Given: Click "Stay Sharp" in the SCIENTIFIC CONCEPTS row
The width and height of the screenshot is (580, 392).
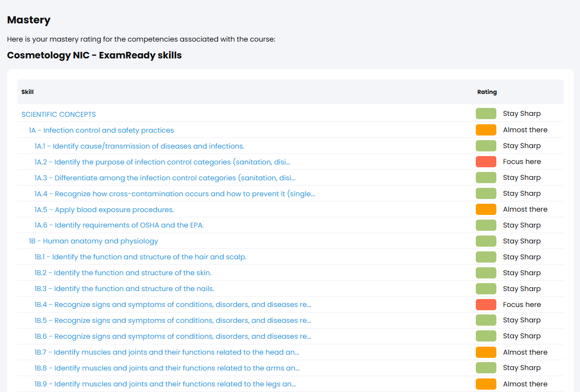Looking at the screenshot, I should [522, 114].
